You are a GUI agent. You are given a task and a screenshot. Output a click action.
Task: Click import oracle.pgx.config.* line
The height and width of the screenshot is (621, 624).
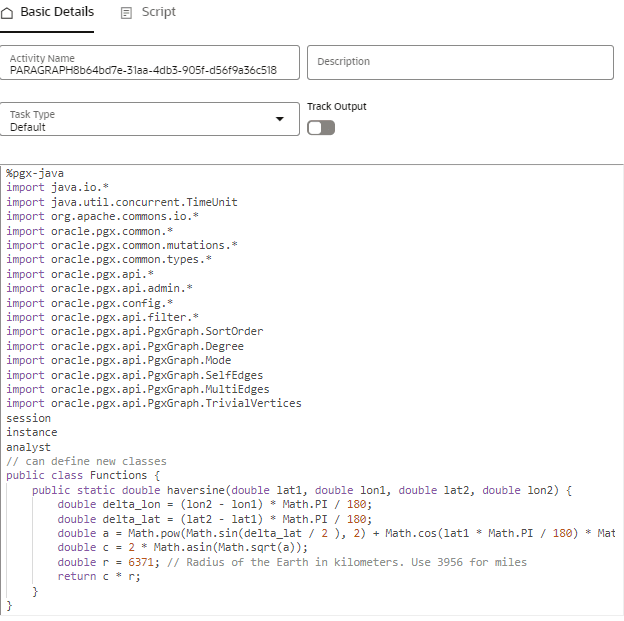pos(90,303)
